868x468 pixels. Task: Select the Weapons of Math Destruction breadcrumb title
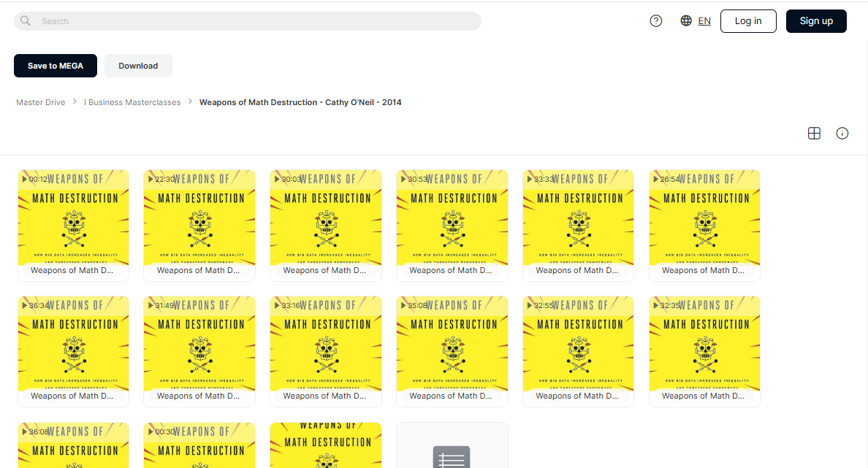pyautogui.click(x=300, y=102)
